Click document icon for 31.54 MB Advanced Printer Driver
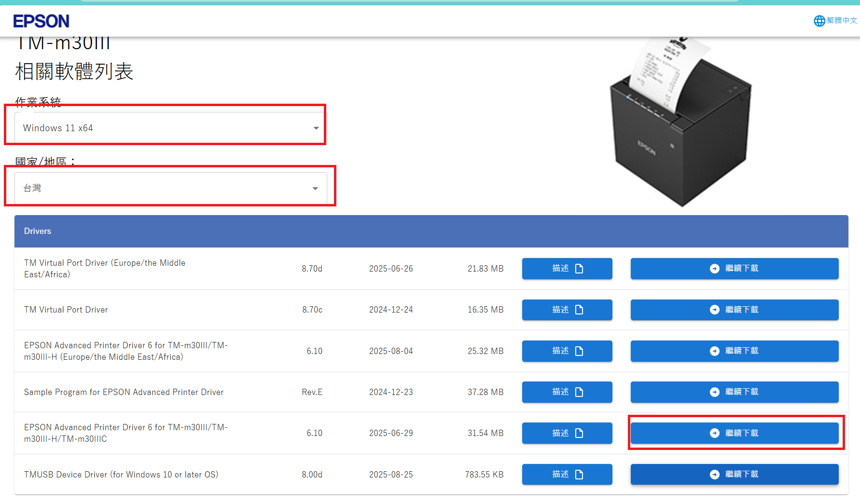The image size is (860, 504). [579, 433]
